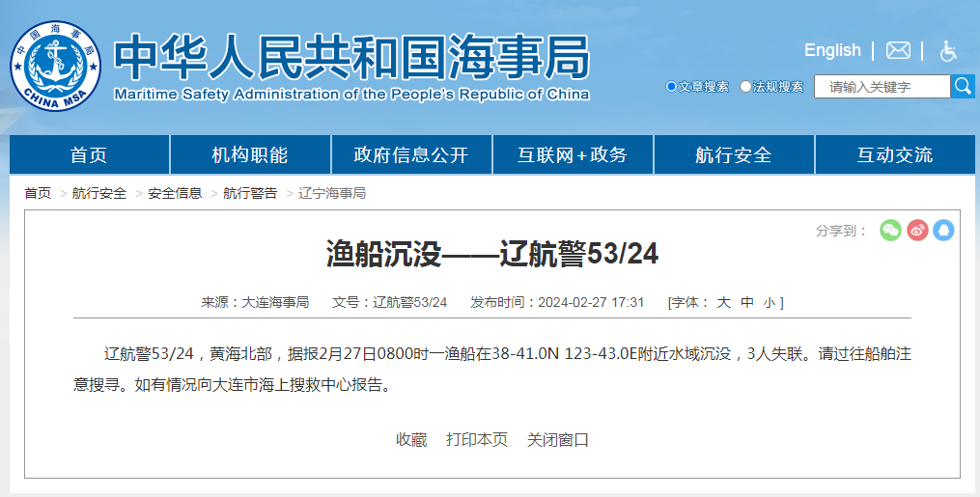Viewport: 980px width, 497px height.
Task: Click the China MSA anchor logo
Action: 56,66
